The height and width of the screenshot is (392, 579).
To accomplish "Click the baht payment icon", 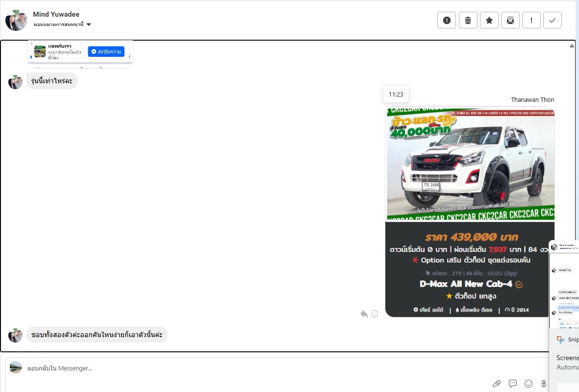I will [x=544, y=384].
